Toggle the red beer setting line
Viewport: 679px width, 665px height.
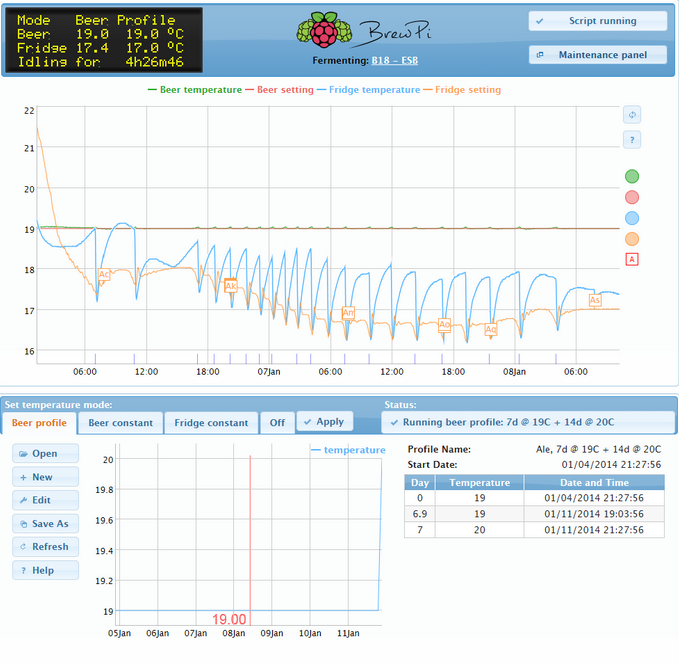[631, 197]
